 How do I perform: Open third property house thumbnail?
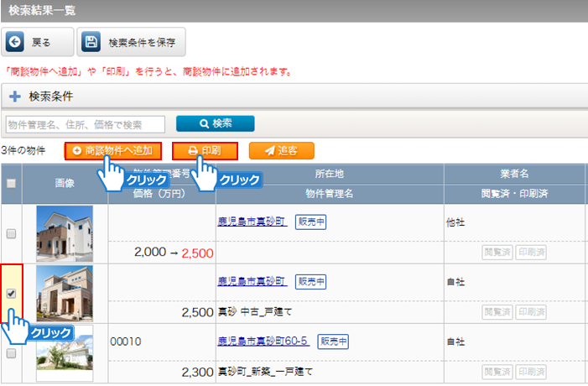point(65,353)
